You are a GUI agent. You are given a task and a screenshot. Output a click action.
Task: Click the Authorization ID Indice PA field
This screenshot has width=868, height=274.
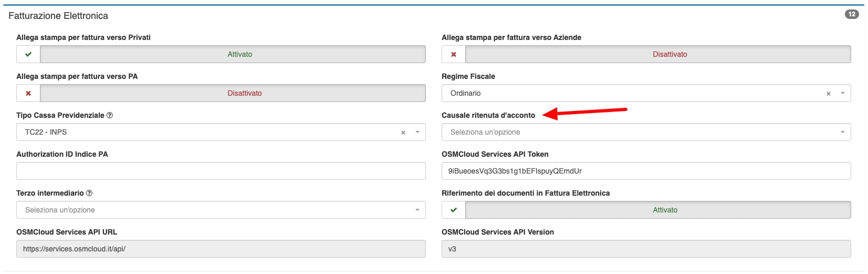(x=221, y=171)
